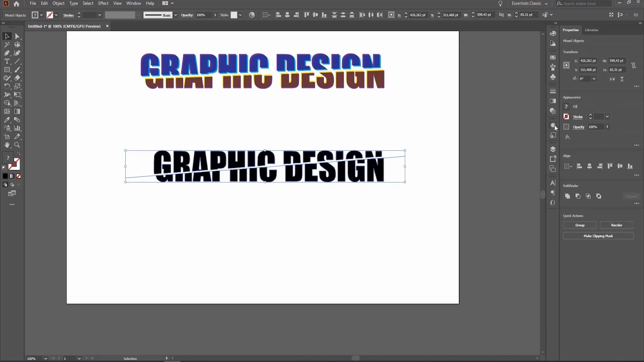The width and height of the screenshot is (644, 362).
Task: Open the Paragraph panel icon
Action: point(553,193)
